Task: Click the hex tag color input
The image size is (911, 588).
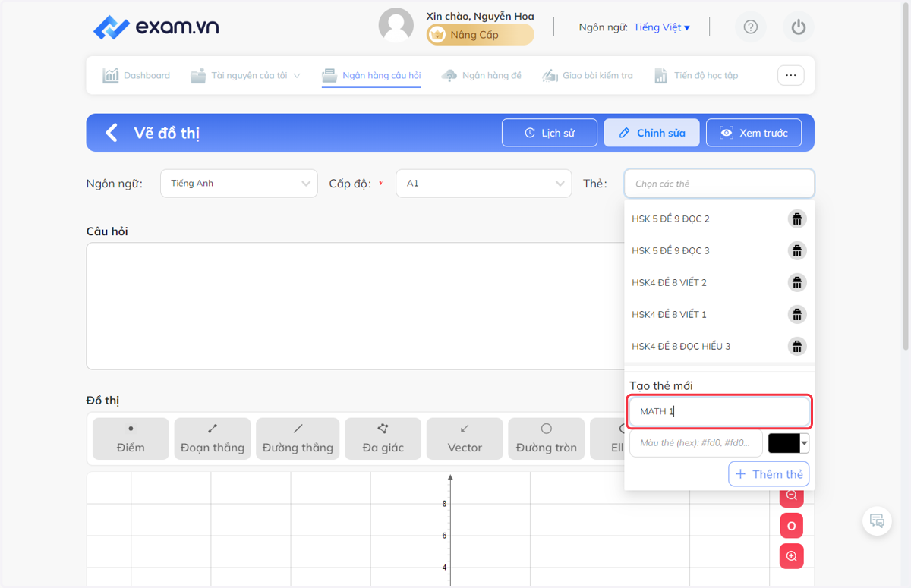Action: pyautogui.click(x=696, y=443)
